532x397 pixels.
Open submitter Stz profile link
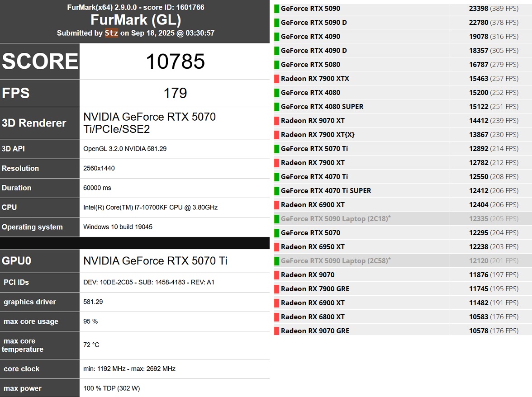coord(111,33)
